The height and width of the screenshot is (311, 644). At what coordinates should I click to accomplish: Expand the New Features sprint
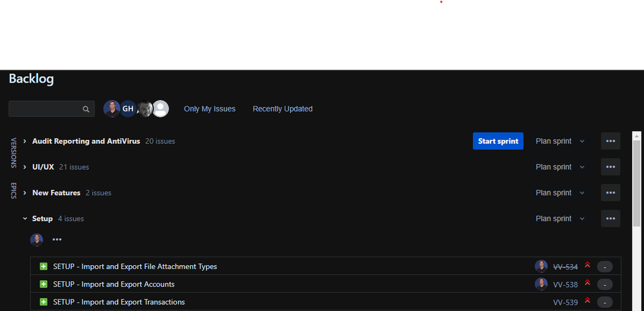tap(25, 193)
